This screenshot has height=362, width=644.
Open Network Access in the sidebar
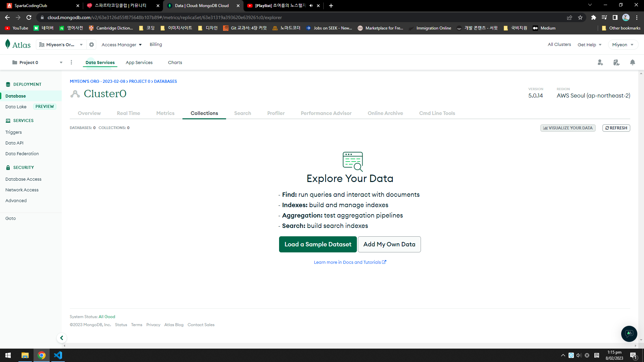(22, 190)
